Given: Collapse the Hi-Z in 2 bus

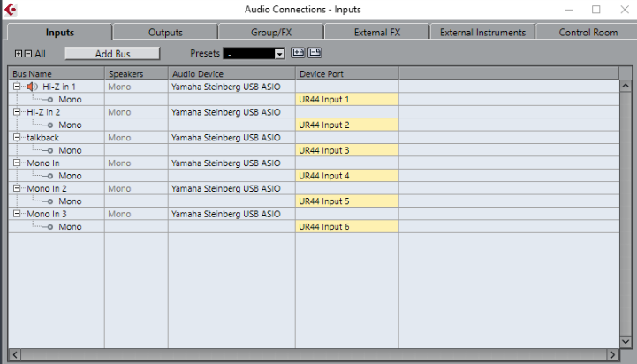Looking at the screenshot, I should [x=17, y=112].
